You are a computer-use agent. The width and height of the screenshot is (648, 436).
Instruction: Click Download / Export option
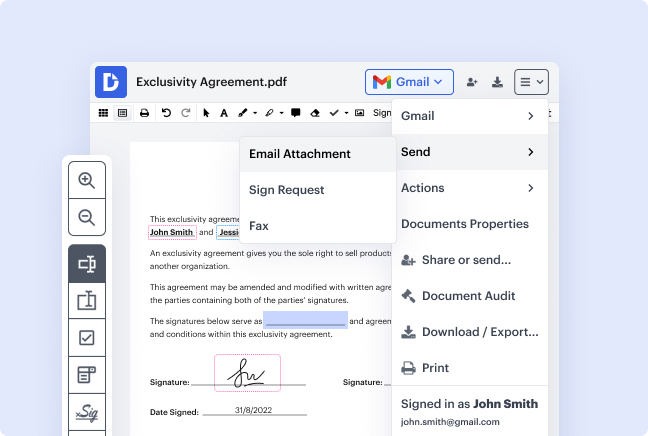tap(469, 332)
